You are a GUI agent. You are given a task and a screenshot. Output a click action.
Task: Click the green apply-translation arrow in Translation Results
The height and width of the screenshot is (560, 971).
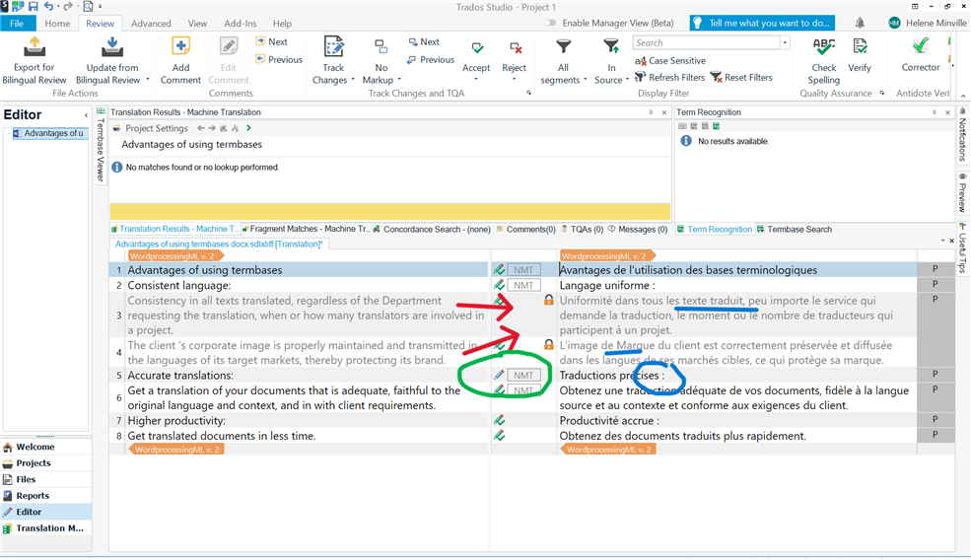point(249,128)
